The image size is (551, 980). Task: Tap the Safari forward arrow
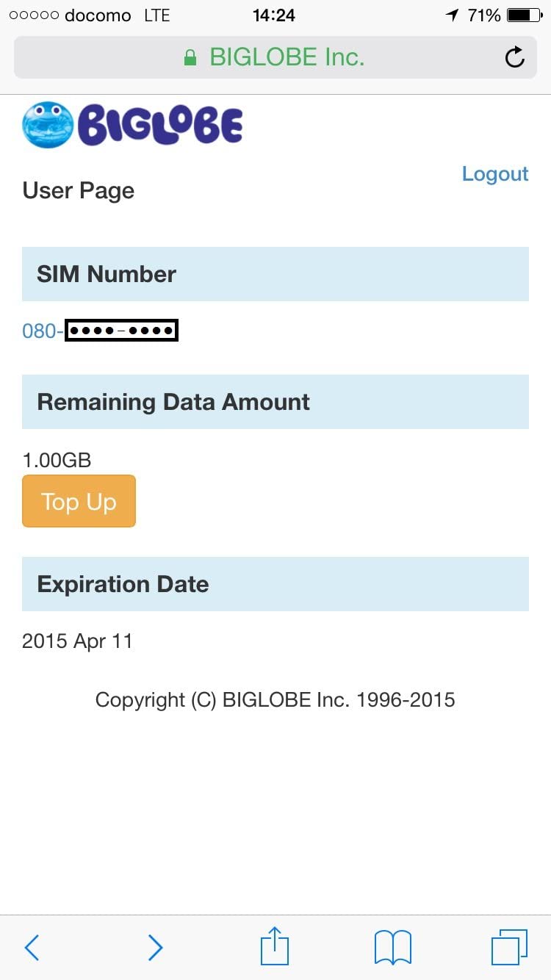(155, 948)
